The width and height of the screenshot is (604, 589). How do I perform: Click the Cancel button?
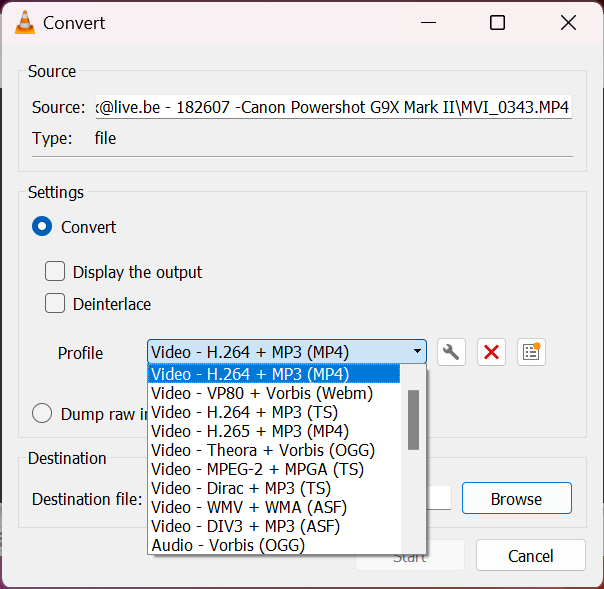click(x=530, y=555)
